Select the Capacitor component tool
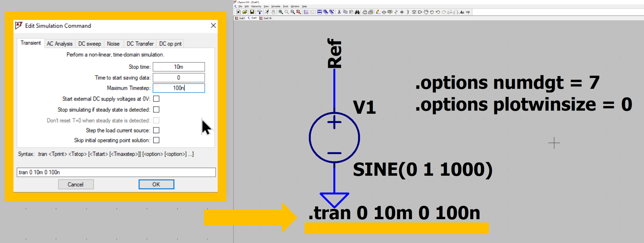644x243 pixels. [402, 12]
